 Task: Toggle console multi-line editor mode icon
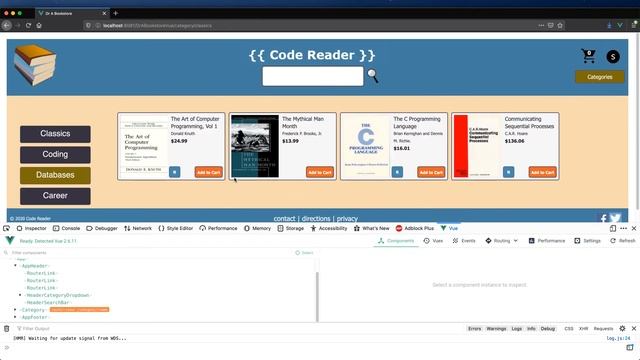[630, 347]
